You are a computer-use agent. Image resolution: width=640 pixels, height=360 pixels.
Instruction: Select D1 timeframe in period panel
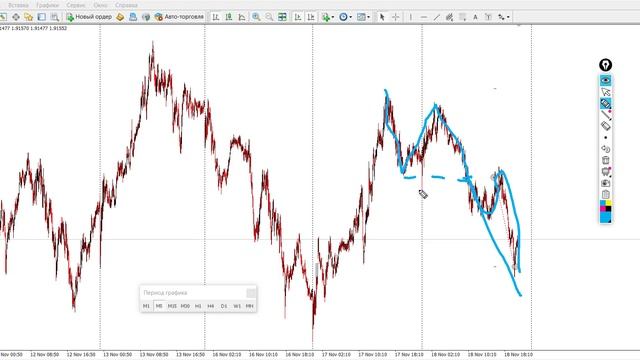pyautogui.click(x=224, y=306)
